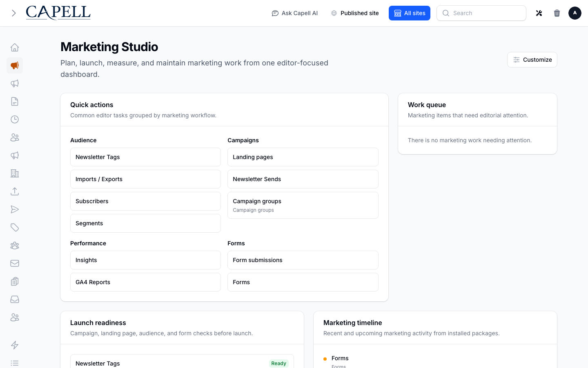Image resolution: width=588 pixels, height=368 pixels.
Task: Open the user avatar 'A' menu
Action: click(x=575, y=13)
